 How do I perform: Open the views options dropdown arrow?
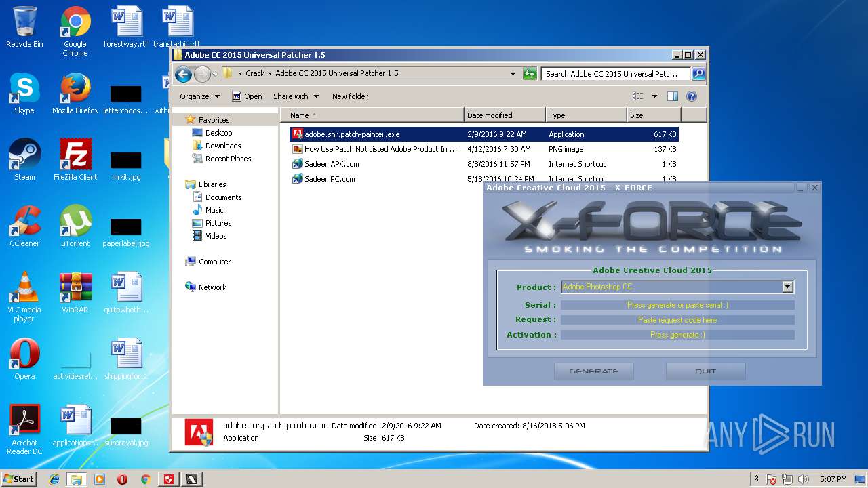tap(654, 96)
